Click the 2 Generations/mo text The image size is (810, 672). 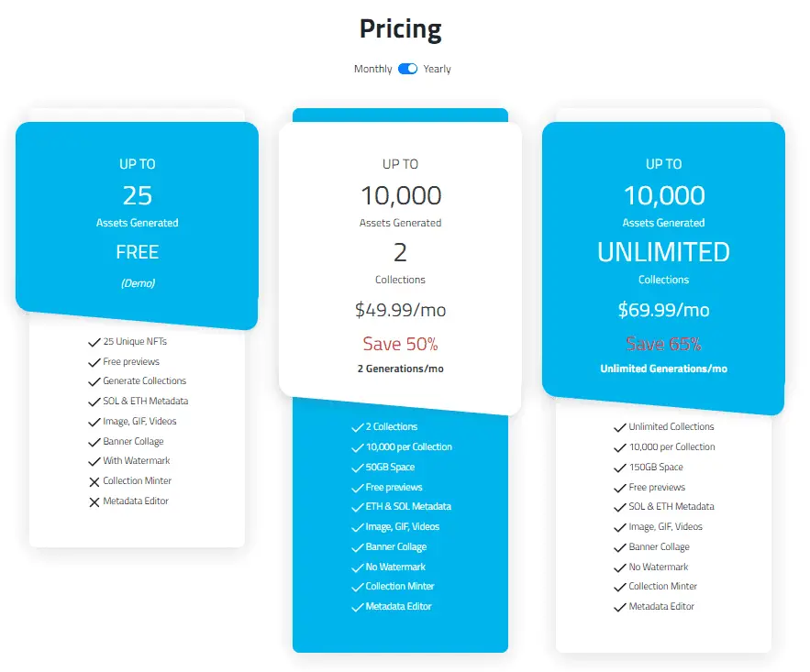coord(400,369)
